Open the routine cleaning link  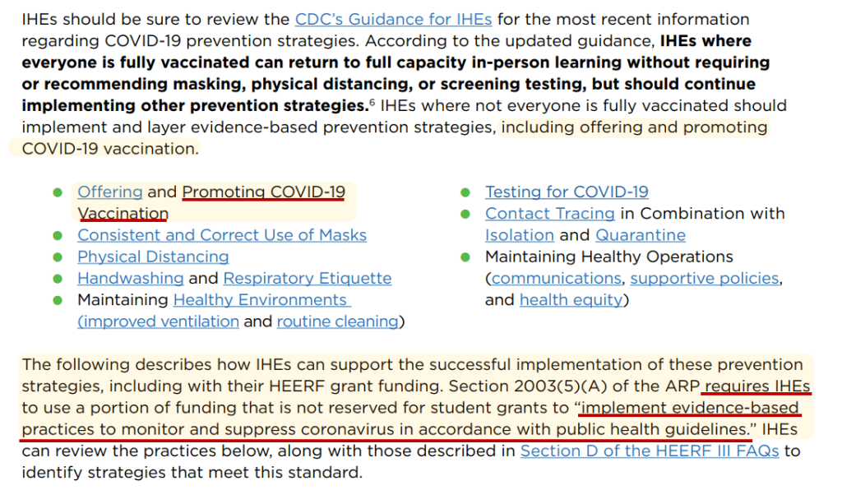tap(337, 321)
